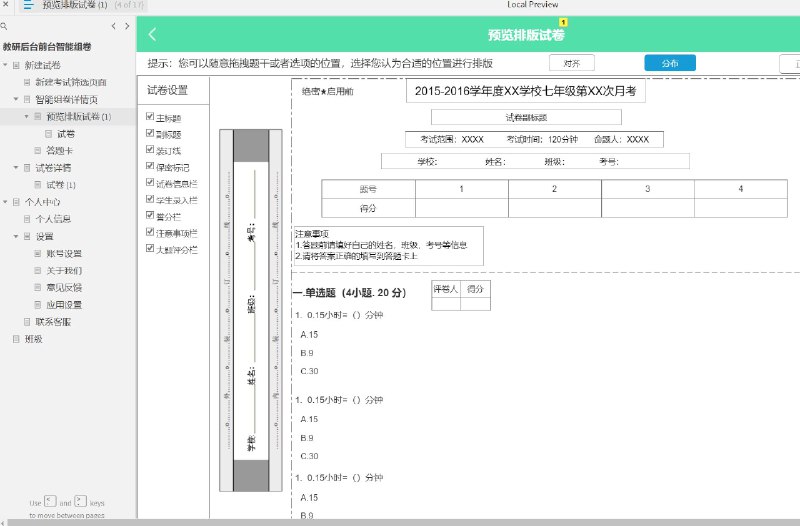Viewport: 800px width, 526px height.
Task: Uncheck the 主标题 checkbox
Action: 150,117
